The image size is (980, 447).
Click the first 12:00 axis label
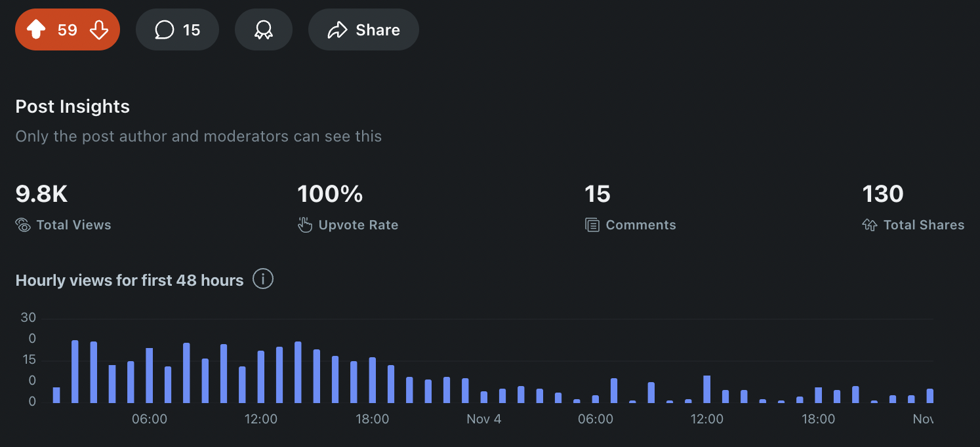261,419
